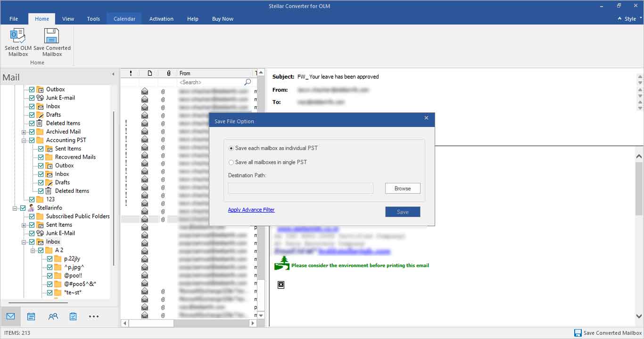The height and width of the screenshot is (339, 644).
Task: Click the Save Converted Mailbox ribbon icon
Action: 52,36
